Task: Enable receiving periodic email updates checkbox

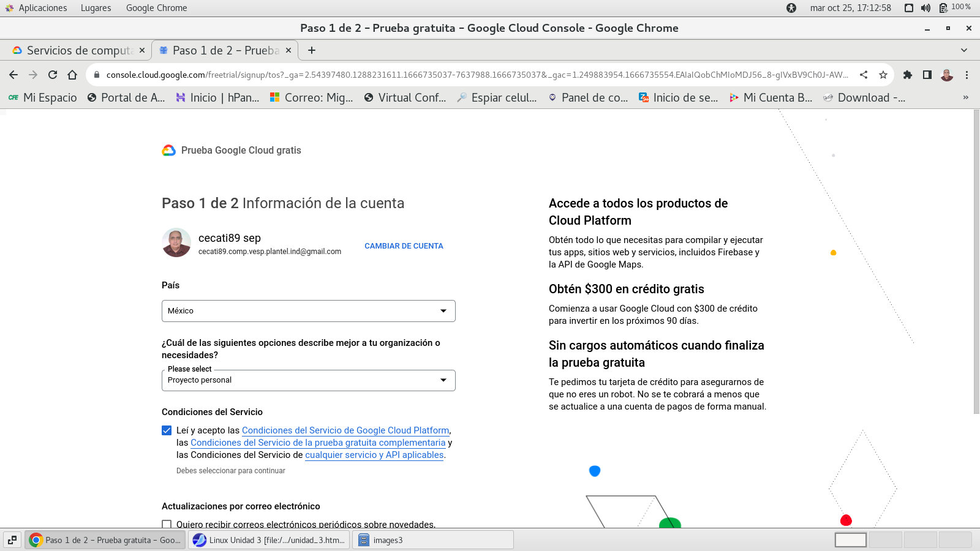Action: pyautogui.click(x=167, y=524)
